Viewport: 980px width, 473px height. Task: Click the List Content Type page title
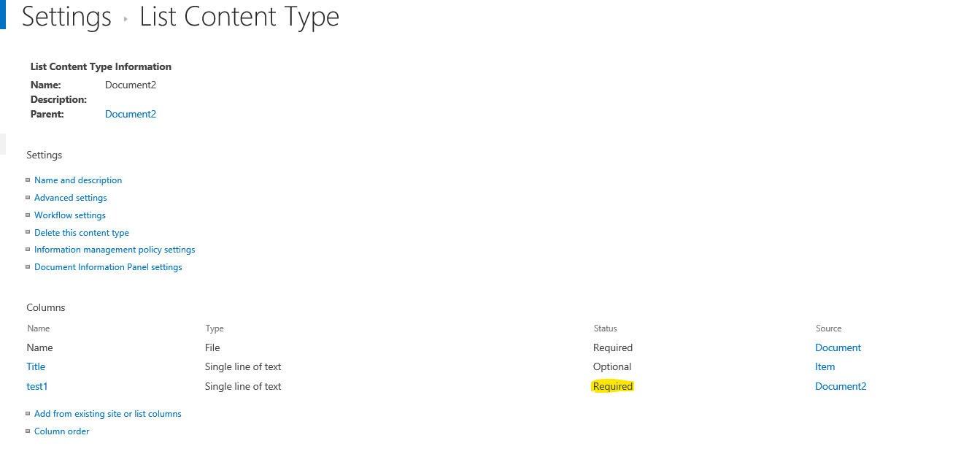(x=239, y=16)
